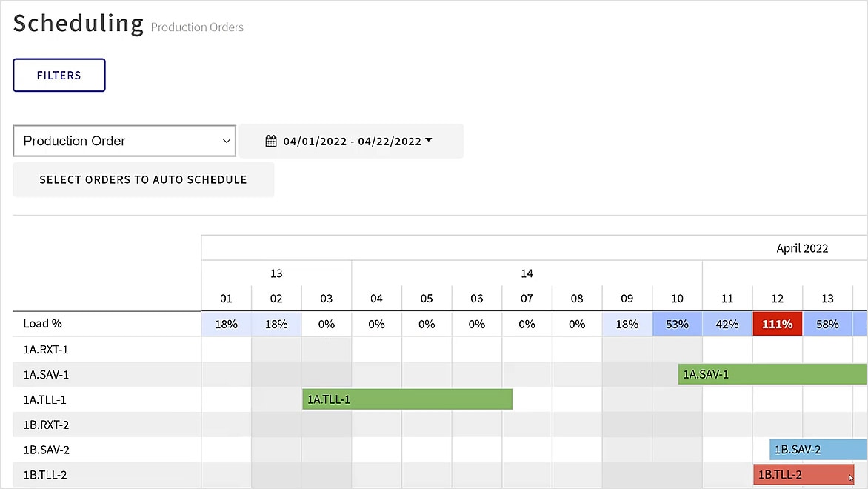The width and height of the screenshot is (868, 489).
Task: Open the Filters panel
Action: click(59, 75)
